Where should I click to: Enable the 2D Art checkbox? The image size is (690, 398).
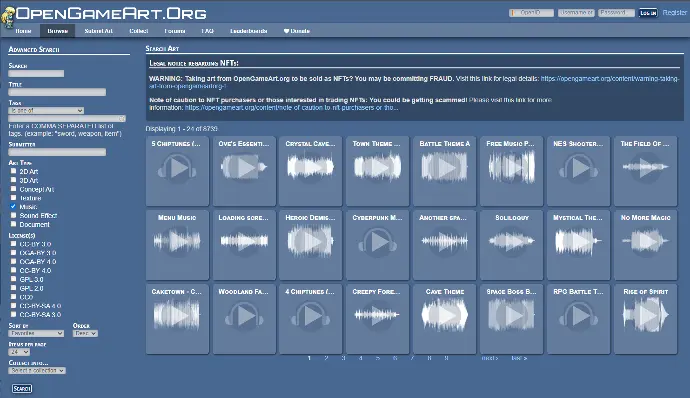(x=13, y=171)
